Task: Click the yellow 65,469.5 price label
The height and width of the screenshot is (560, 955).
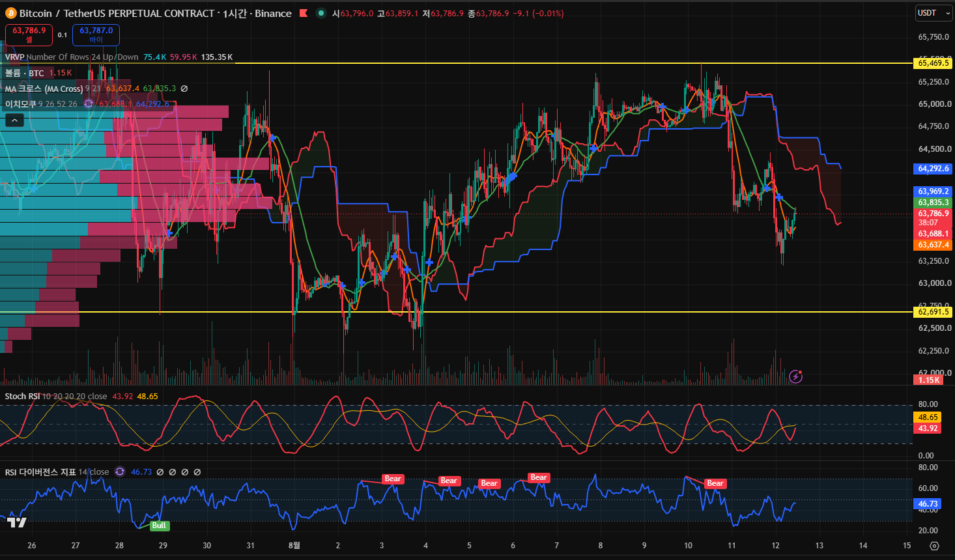Action: [934, 63]
